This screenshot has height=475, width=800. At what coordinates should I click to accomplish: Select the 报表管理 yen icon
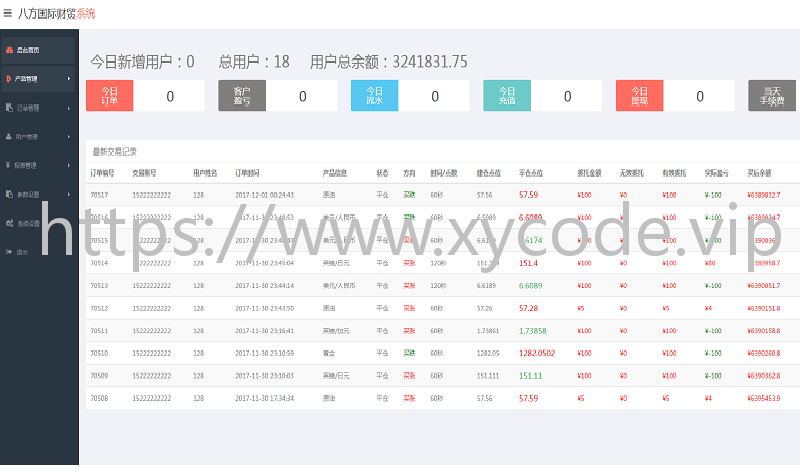[x=8, y=165]
